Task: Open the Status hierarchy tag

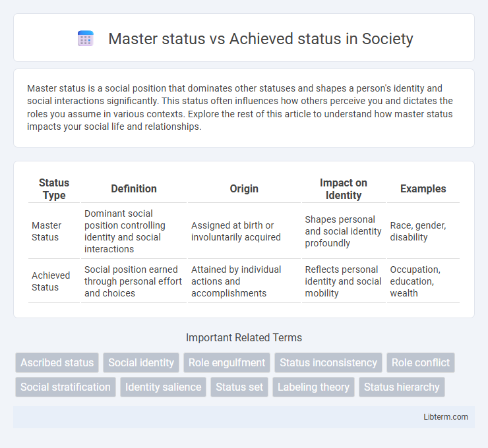Action: point(402,387)
